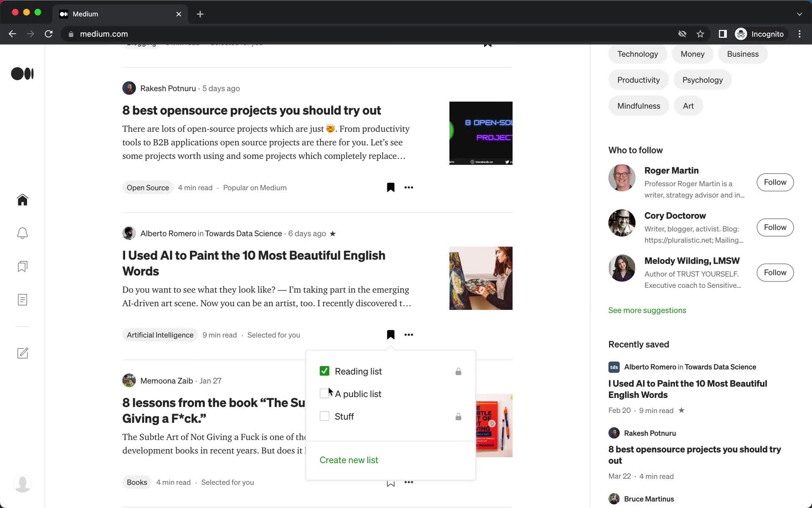Open recently saved "8 best opensource projects" entry
Screen dimensions: 812x508
(x=694, y=455)
